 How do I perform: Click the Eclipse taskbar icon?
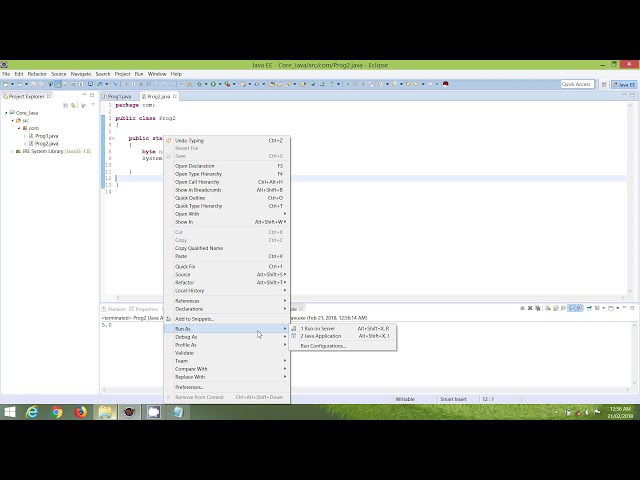tap(129, 412)
